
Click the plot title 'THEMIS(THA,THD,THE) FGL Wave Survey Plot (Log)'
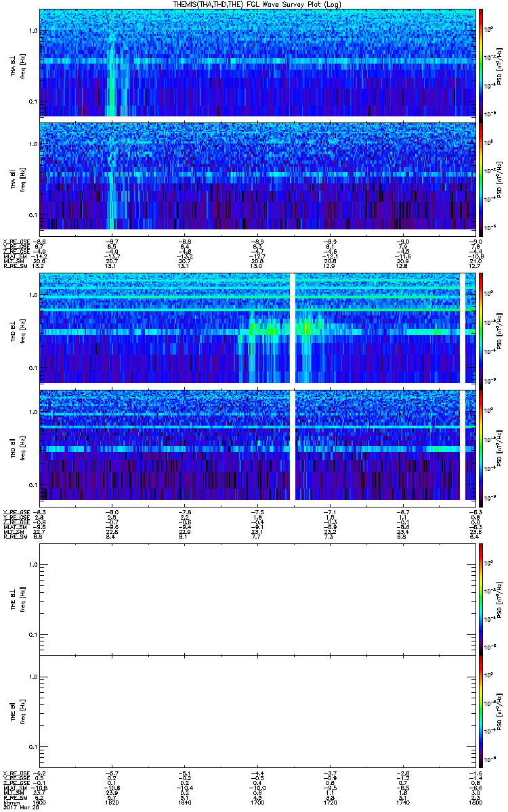258,4
